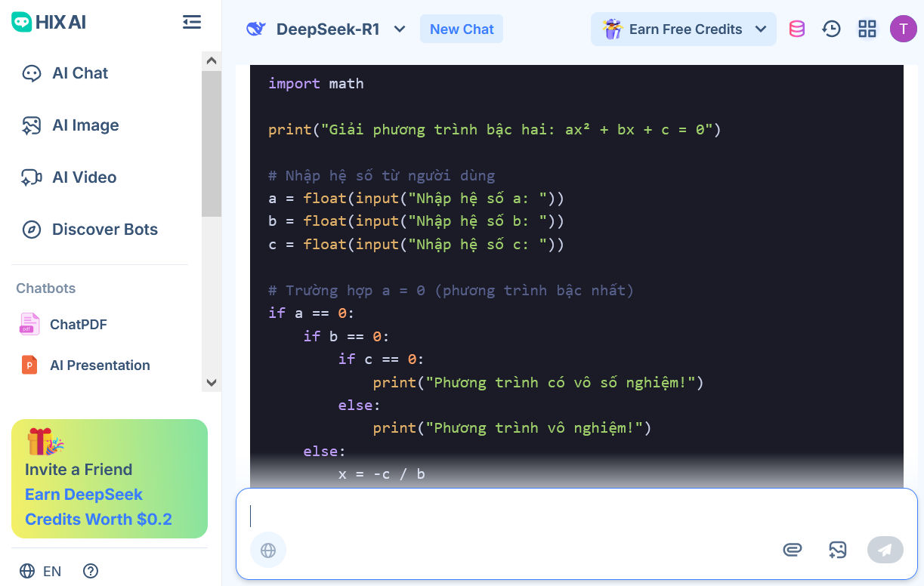The width and height of the screenshot is (924, 586).
Task: Click the 'if a == 0:' code line
Action: [x=311, y=313]
